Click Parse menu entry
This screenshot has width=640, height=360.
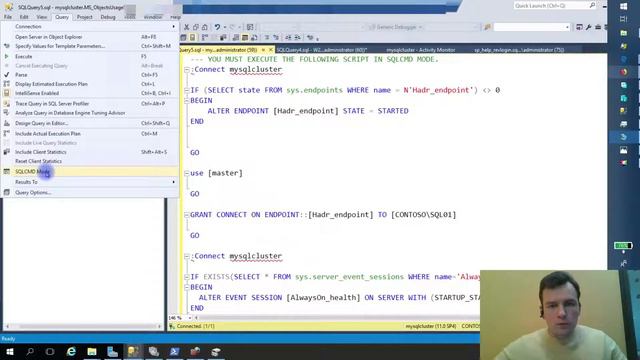90,75
